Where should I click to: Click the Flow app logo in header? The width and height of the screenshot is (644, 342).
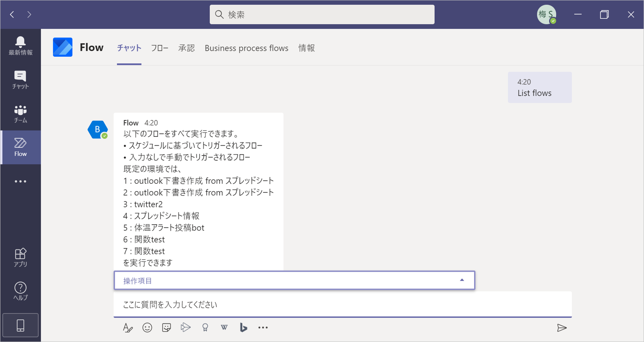62,47
